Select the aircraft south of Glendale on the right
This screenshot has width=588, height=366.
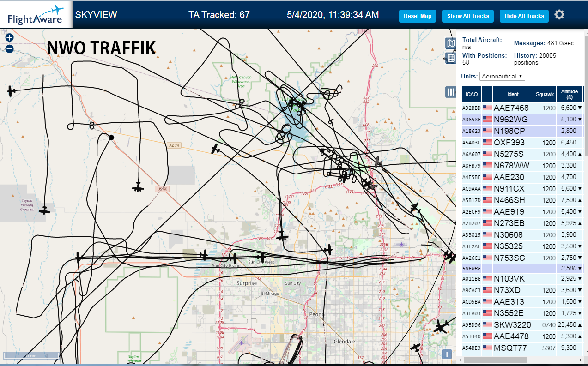click(x=416, y=347)
